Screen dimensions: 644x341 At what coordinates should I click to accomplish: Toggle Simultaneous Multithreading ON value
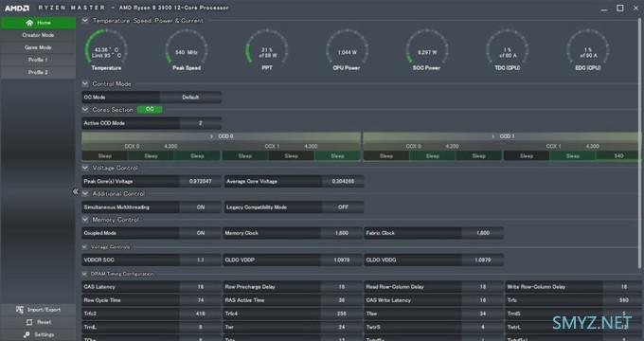click(201, 207)
